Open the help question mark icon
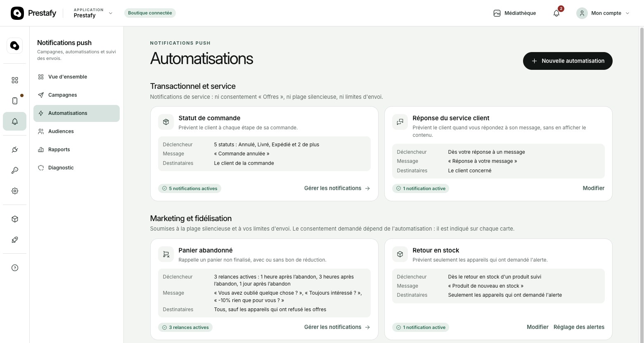Screen dimensions: 644x343 tap(15, 268)
